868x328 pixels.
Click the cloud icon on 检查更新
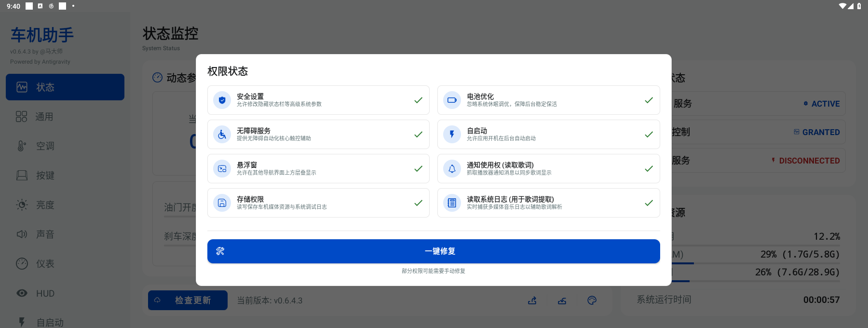click(157, 300)
